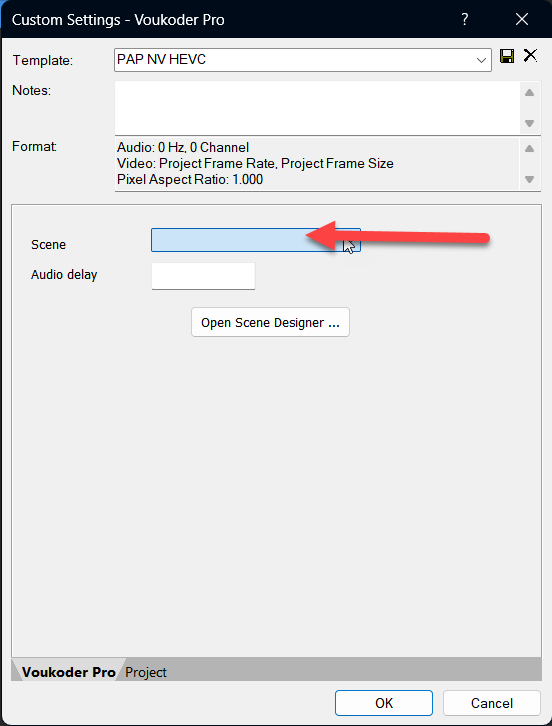Save the template with floppy disk icon

507,56
